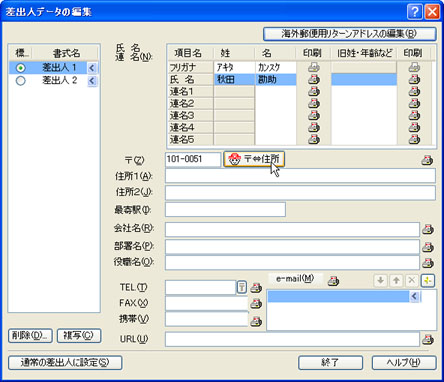
Task: Toggle print icon for 連名2 name row
Action: click(x=313, y=103)
